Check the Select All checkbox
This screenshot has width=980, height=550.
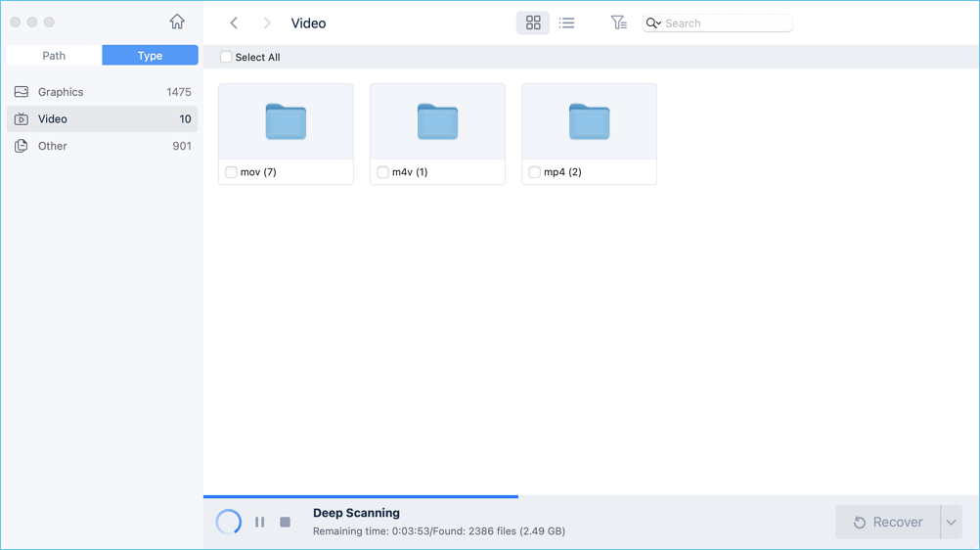[226, 57]
